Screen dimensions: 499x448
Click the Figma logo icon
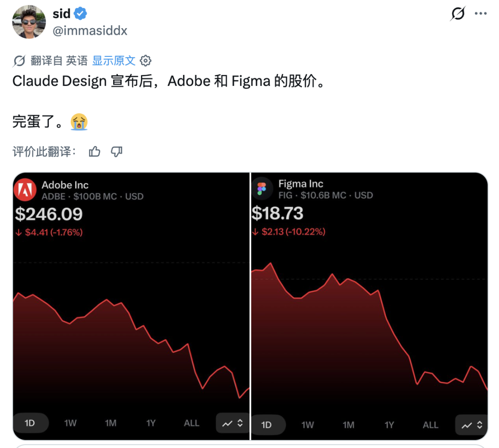pyautogui.click(x=262, y=189)
